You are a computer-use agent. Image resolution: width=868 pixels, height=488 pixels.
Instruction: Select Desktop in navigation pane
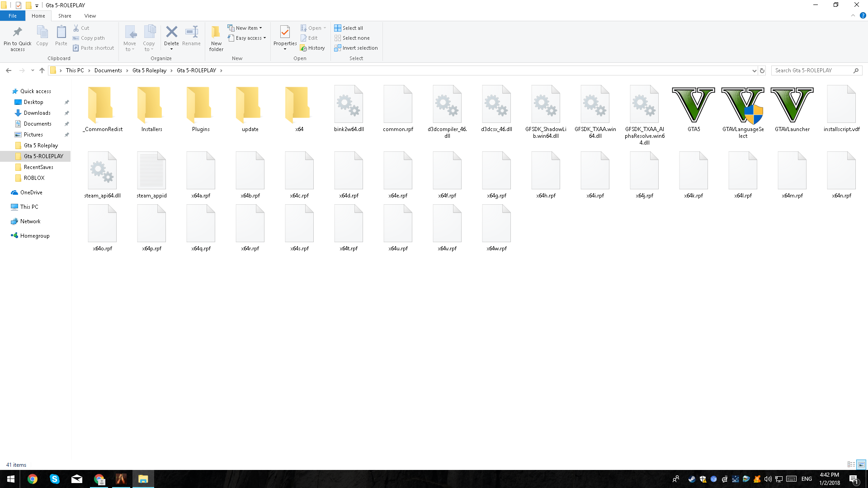(x=33, y=102)
